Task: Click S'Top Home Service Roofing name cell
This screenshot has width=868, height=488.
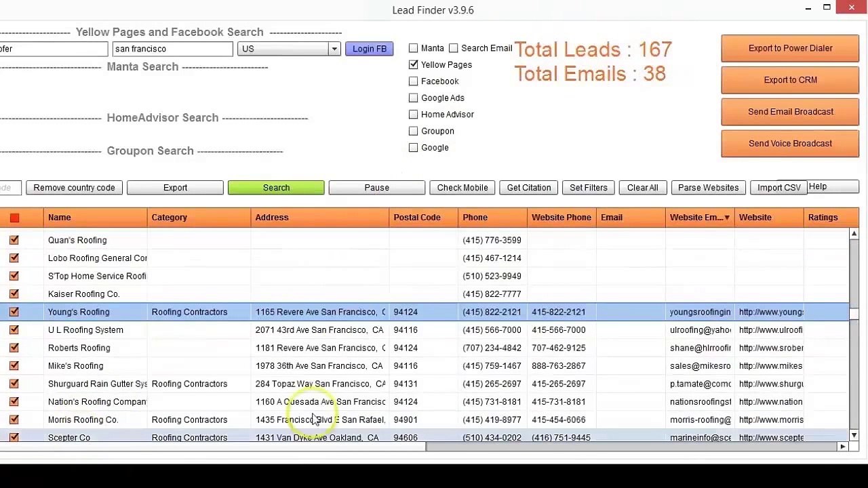Action: coord(98,276)
